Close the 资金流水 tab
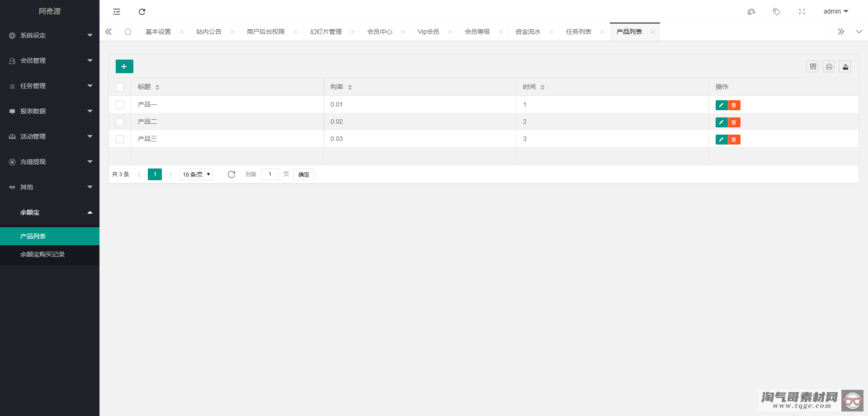This screenshot has width=868, height=416. (552, 32)
